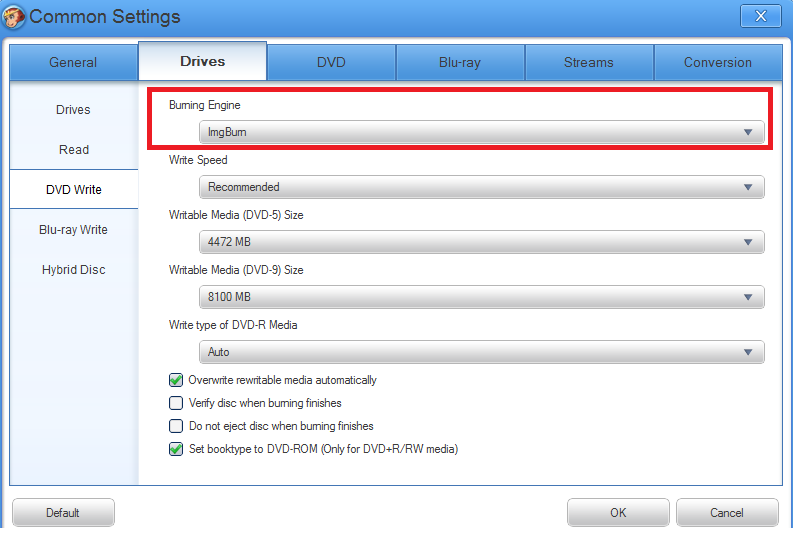This screenshot has height=541, width=793.
Task: Open the Blu-ray tab
Action: 460,62
